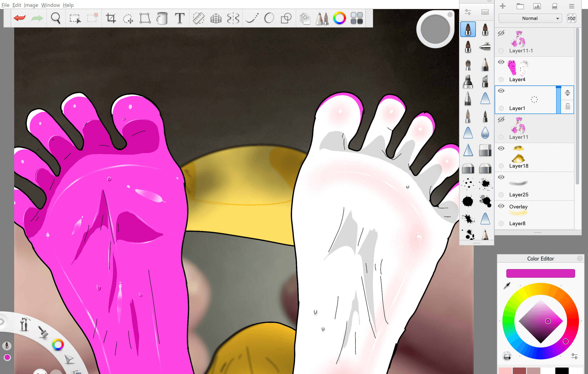
Task: Click the red Undo arrow
Action: (20, 18)
